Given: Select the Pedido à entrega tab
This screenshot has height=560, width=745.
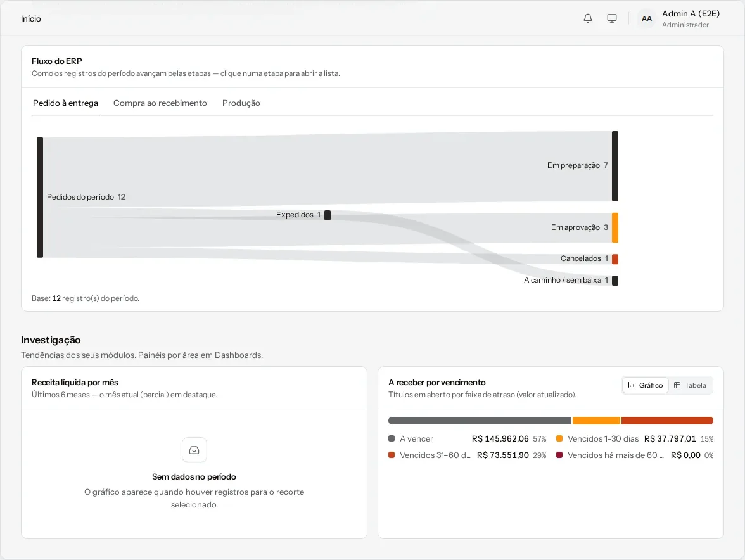Looking at the screenshot, I should (66, 103).
